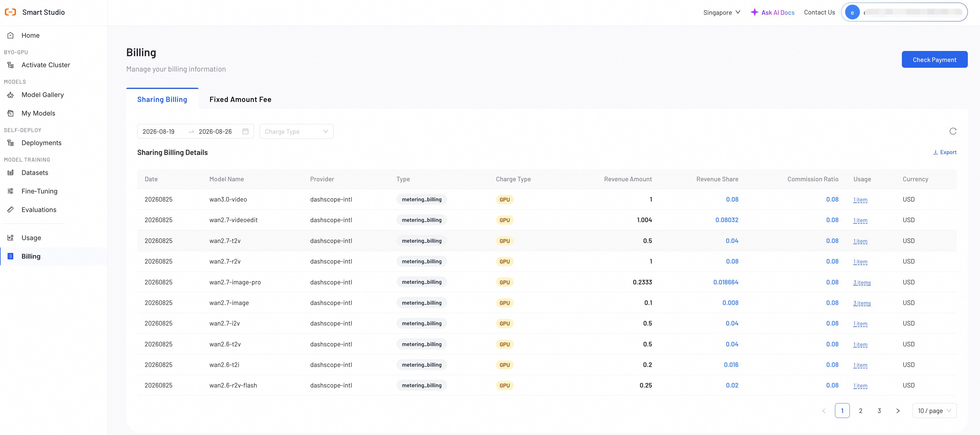This screenshot has width=980, height=435.
Task: Click Ask AI Docs sparkle link
Action: tap(772, 12)
